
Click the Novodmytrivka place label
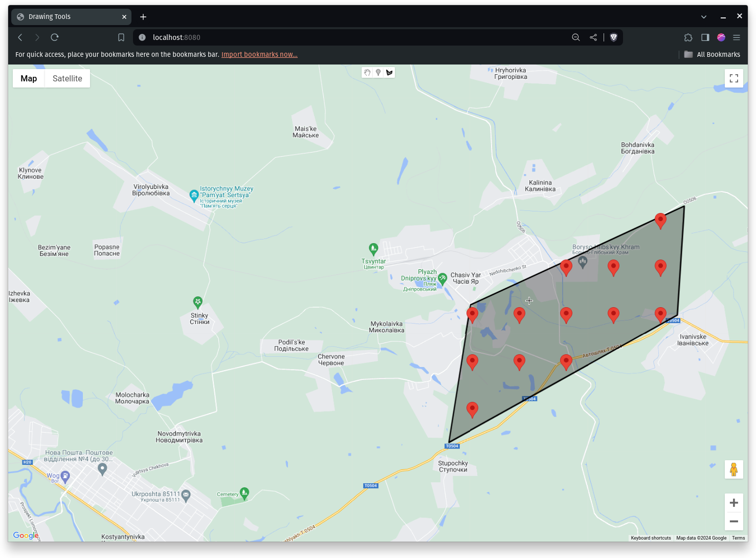click(179, 437)
